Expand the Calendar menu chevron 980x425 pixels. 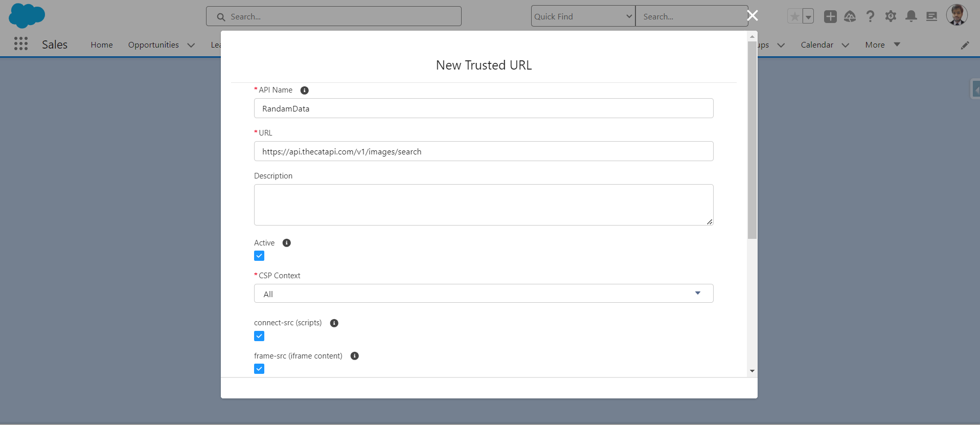tap(845, 45)
